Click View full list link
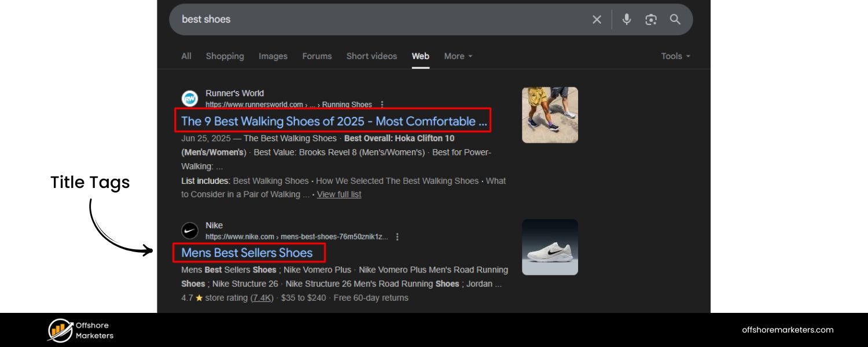868x347 pixels. [339, 194]
